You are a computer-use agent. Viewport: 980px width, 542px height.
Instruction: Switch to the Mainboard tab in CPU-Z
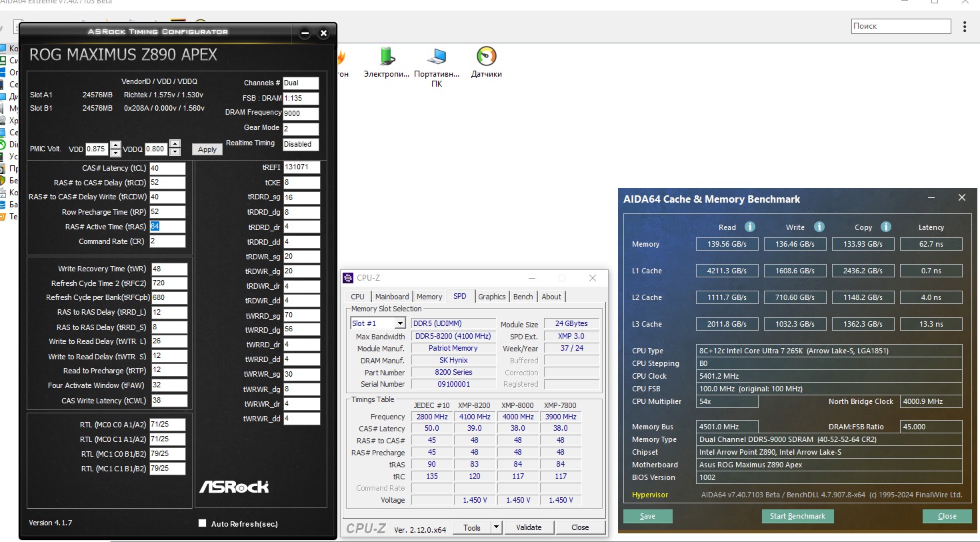(392, 297)
